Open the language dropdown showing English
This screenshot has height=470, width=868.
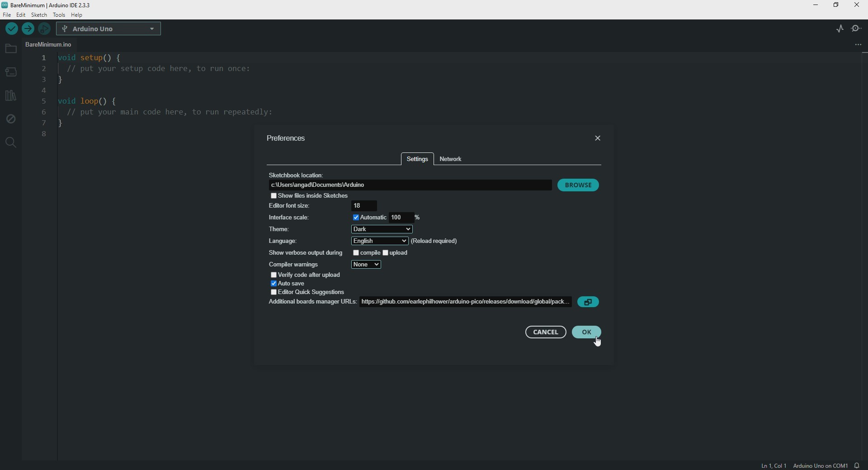tap(380, 241)
